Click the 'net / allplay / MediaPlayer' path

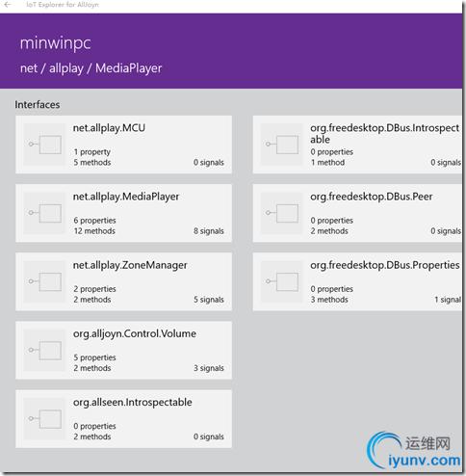pos(91,68)
